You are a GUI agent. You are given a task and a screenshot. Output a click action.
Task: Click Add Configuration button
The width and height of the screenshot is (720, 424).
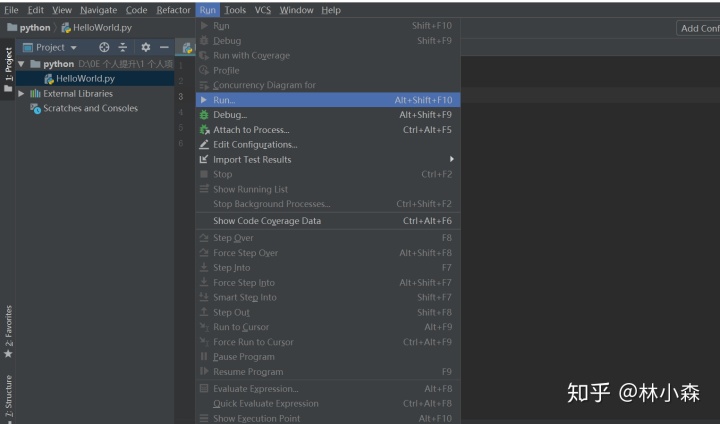click(x=698, y=28)
